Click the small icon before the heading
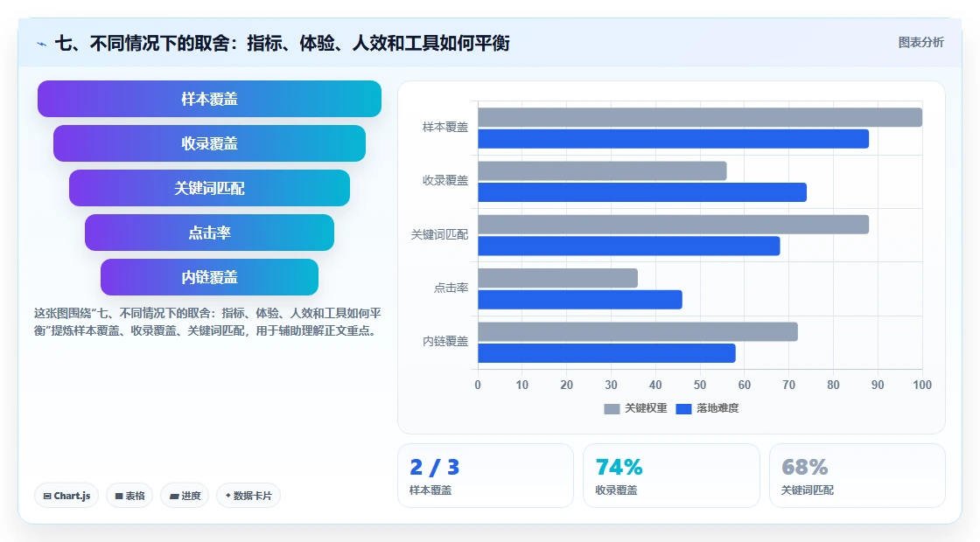 (x=42, y=44)
